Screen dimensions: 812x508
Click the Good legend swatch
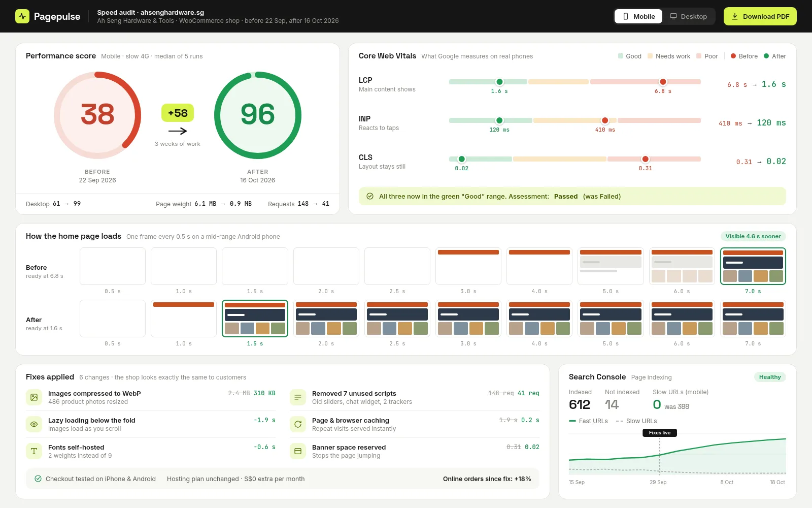[x=621, y=56]
